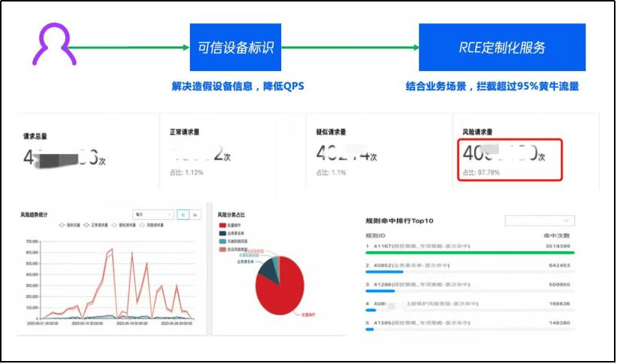Select the 疑似请求量 stat card
The height and width of the screenshot is (364, 617).
(378, 153)
